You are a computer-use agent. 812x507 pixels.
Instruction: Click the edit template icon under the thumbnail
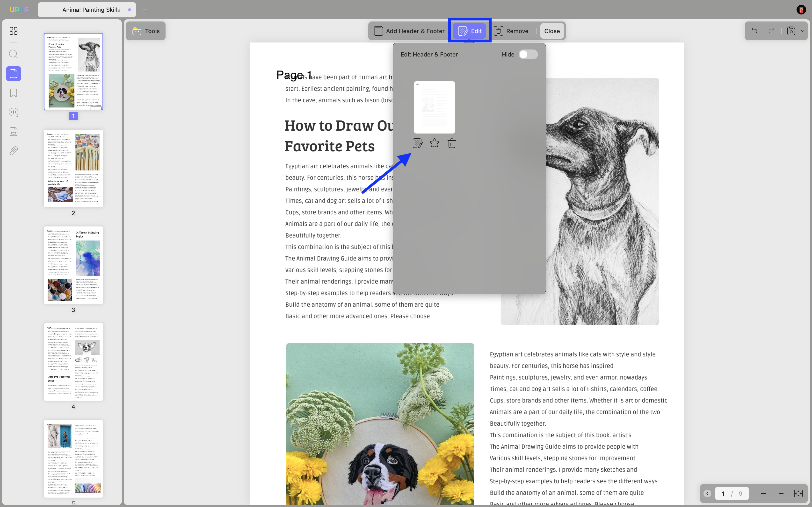(x=417, y=143)
